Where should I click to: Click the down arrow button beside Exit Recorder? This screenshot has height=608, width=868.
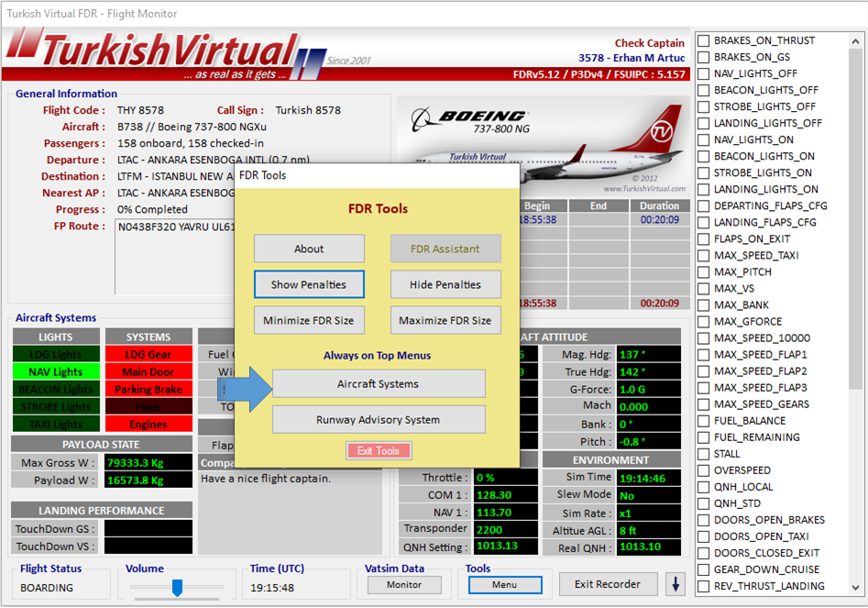coord(676,584)
